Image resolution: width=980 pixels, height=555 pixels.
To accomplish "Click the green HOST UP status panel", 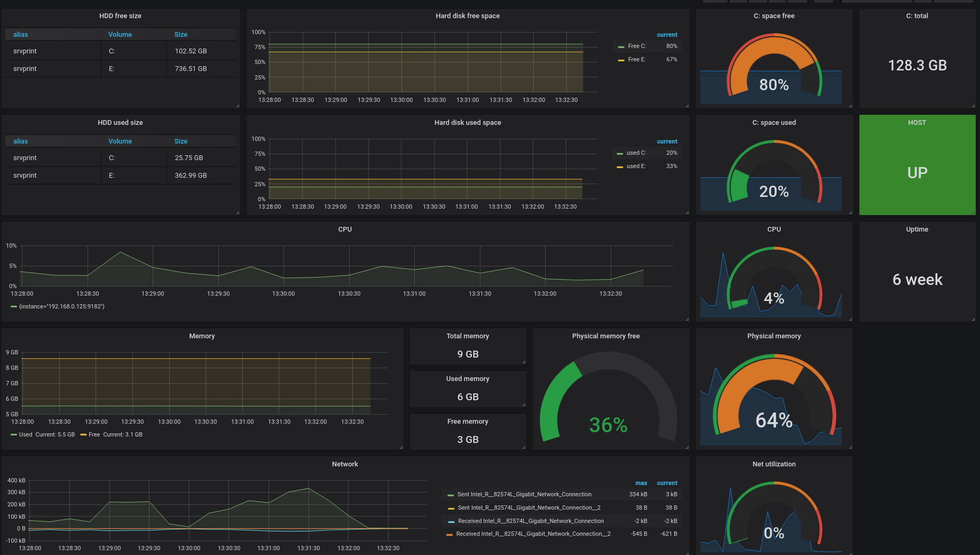I will pyautogui.click(x=917, y=165).
